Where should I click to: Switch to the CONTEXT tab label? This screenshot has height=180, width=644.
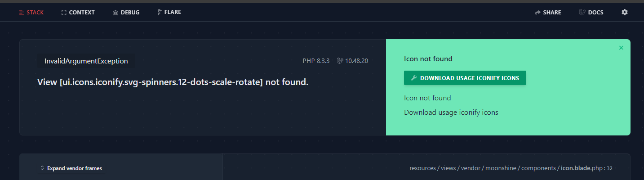(x=82, y=13)
